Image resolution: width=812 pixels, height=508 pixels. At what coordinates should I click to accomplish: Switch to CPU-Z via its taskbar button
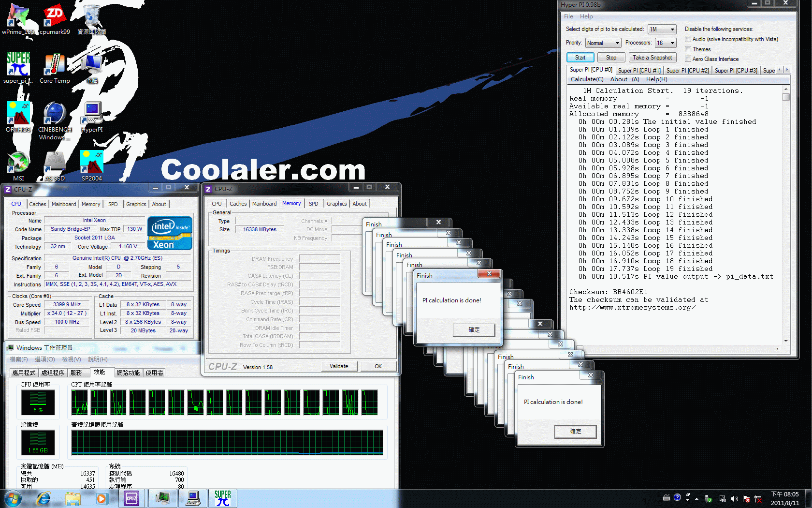[131, 498]
